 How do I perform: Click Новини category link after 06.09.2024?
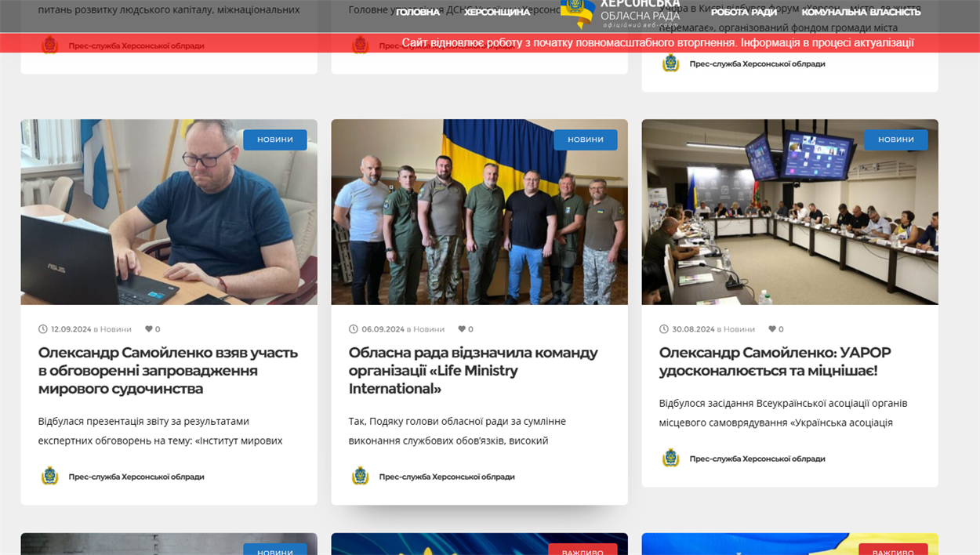[x=429, y=329]
